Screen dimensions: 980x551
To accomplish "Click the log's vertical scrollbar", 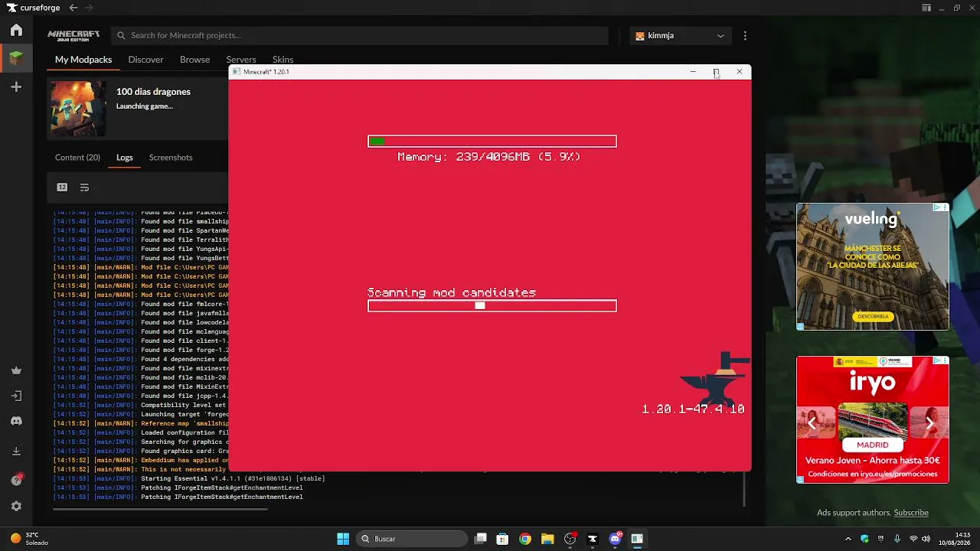I will pyautogui.click(x=744, y=488).
